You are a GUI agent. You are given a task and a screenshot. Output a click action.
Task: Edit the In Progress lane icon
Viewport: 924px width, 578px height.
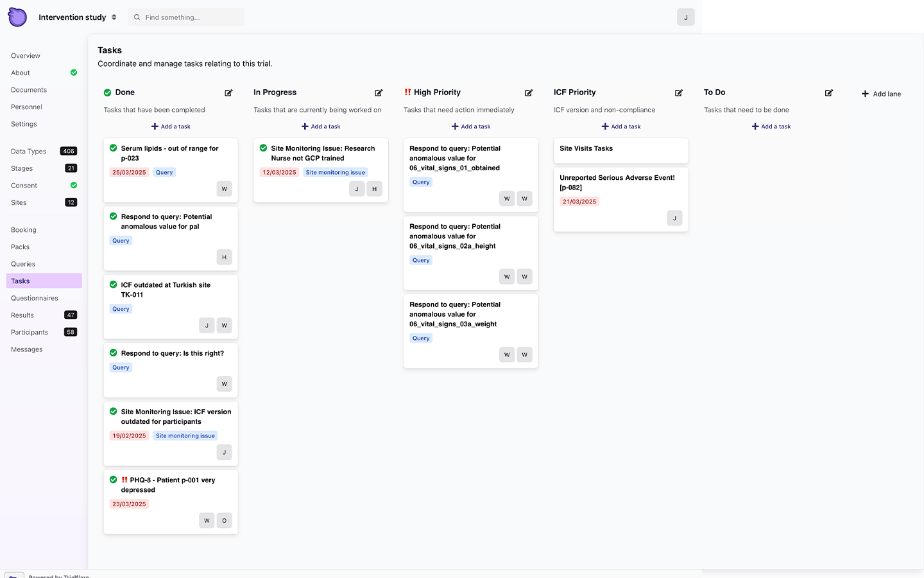[x=379, y=93]
